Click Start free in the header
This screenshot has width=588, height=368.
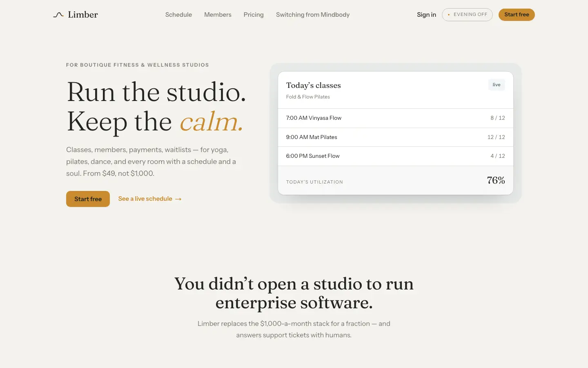(517, 15)
